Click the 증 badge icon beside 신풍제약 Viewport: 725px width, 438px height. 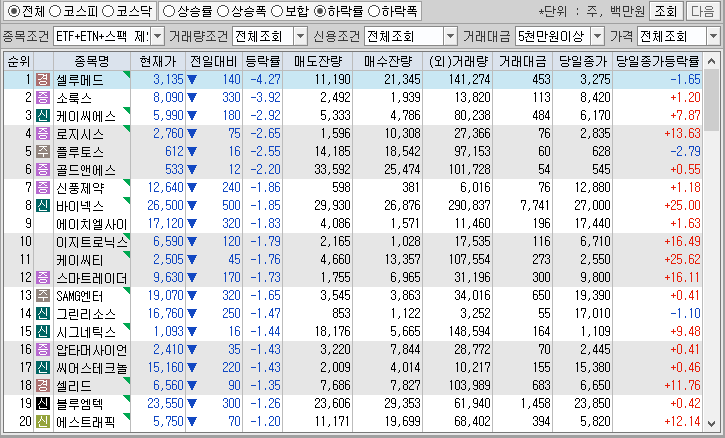pos(43,188)
